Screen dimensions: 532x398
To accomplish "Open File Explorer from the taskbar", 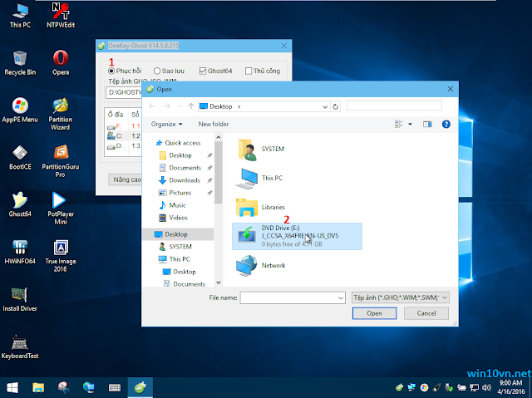I will [x=38, y=387].
